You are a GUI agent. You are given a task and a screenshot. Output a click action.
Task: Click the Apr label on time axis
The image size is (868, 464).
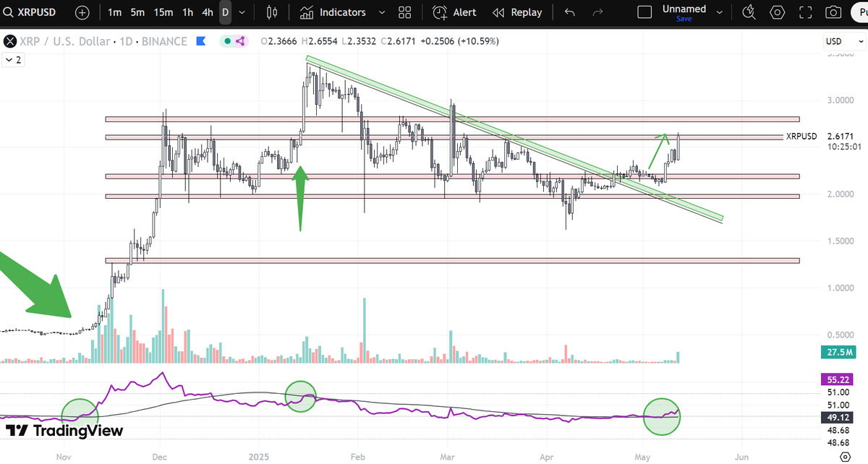point(548,457)
